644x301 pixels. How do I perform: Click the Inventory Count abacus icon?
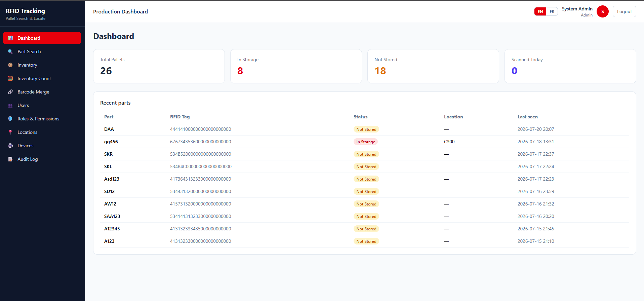pyautogui.click(x=10, y=78)
